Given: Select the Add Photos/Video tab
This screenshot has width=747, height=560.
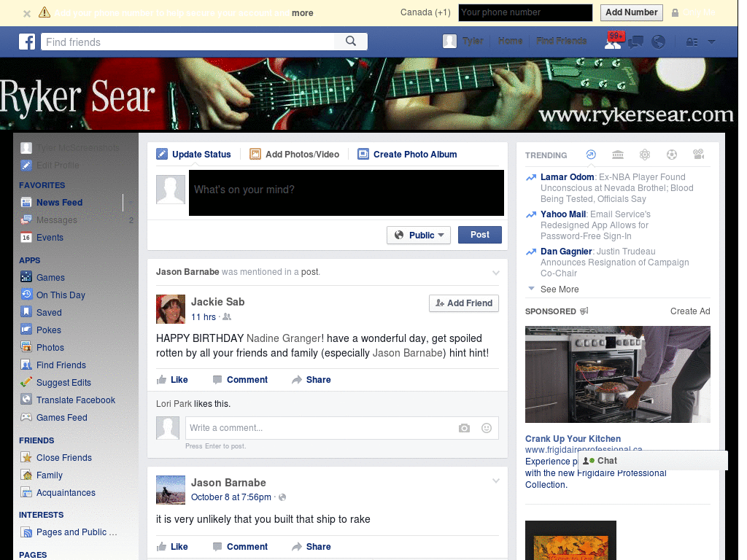Looking at the screenshot, I should click(295, 155).
